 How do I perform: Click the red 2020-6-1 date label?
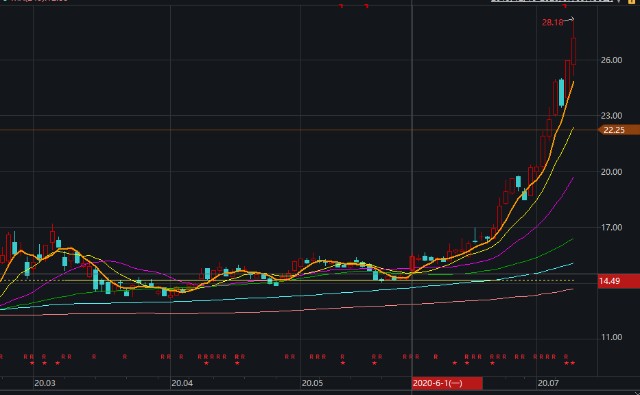[x=447, y=383]
